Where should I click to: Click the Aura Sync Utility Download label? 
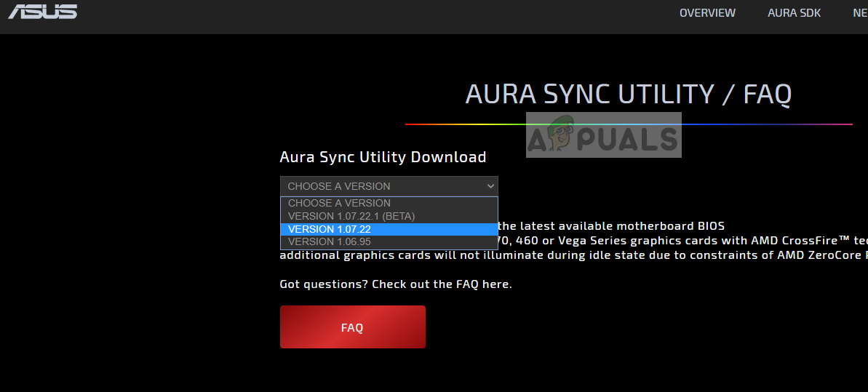[383, 156]
